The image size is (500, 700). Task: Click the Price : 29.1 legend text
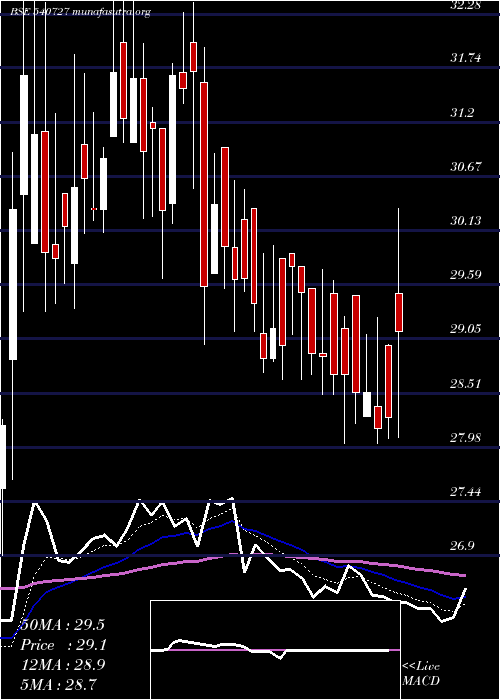(63, 645)
